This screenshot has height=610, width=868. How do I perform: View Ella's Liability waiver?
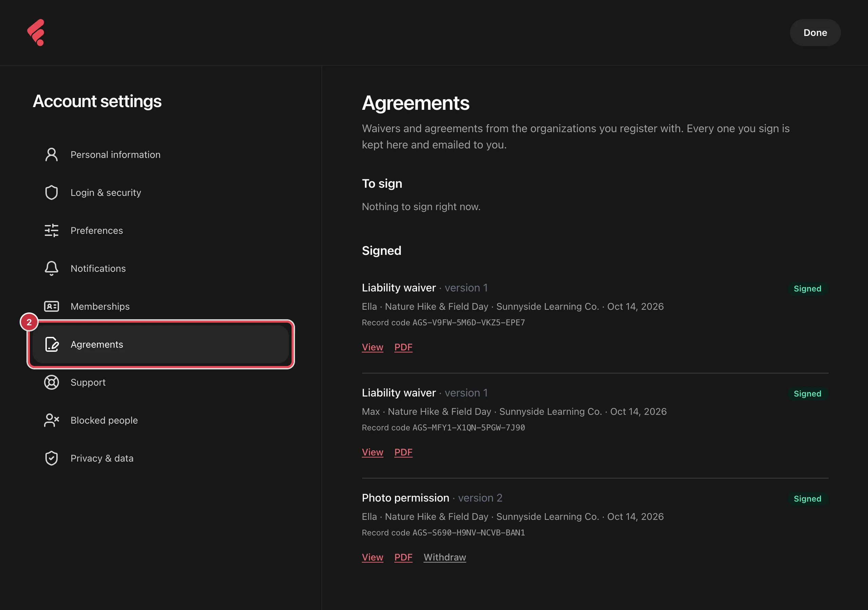click(372, 347)
